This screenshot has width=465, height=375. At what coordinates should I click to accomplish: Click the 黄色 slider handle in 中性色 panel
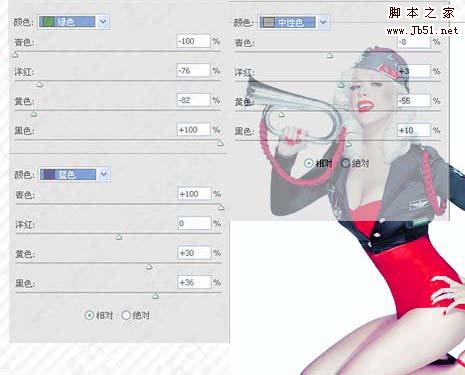(x=282, y=115)
